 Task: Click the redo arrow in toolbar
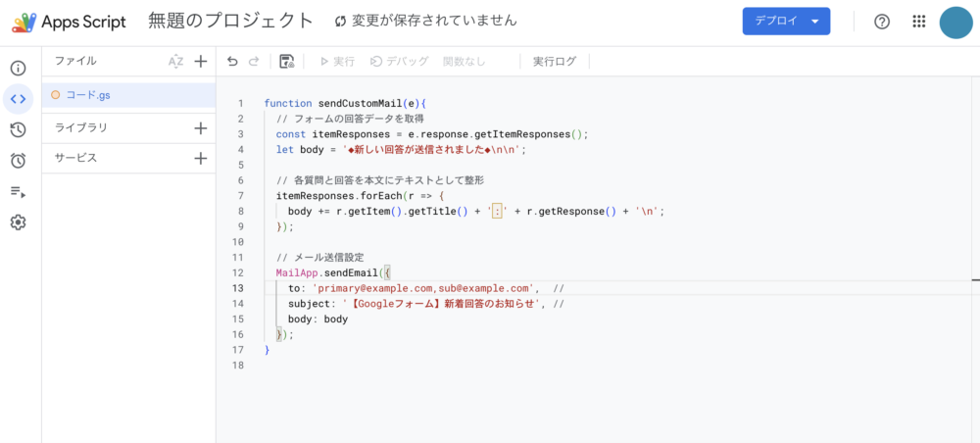253,61
